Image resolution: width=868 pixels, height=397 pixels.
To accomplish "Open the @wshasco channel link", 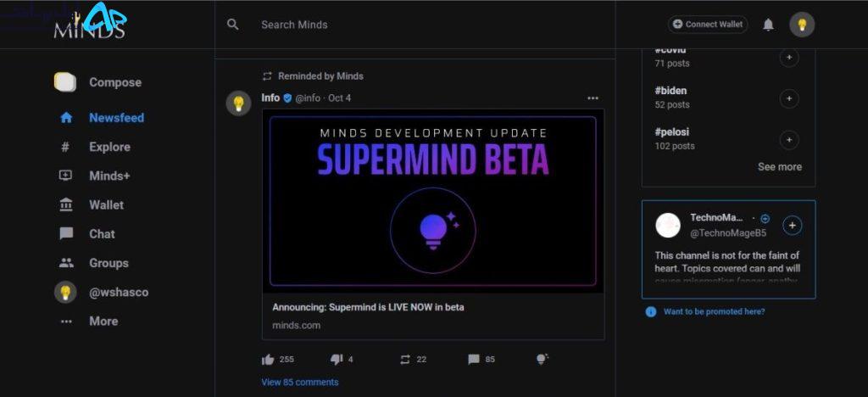I will tap(119, 292).
